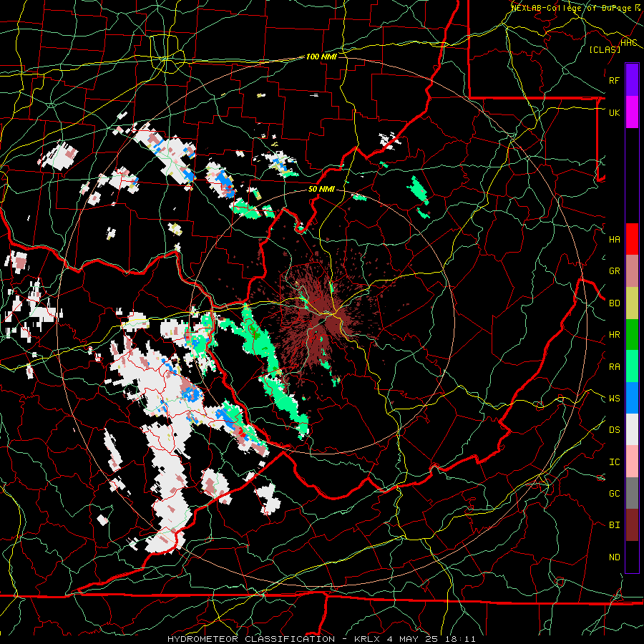Click the 'RF' legend label text
The height and width of the screenshot is (644, 644).
[x=614, y=80]
